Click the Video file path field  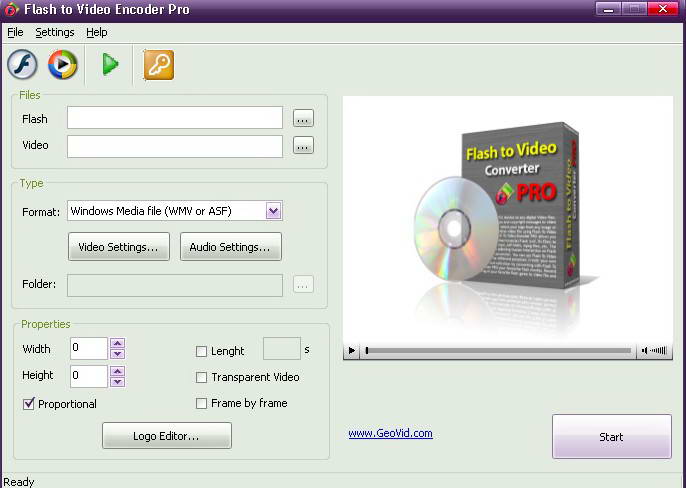coord(175,146)
